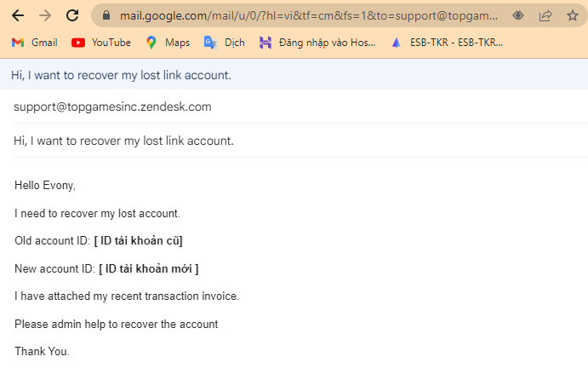Open the YouTube bookmark
The height and width of the screenshot is (374, 588).
tap(100, 42)
